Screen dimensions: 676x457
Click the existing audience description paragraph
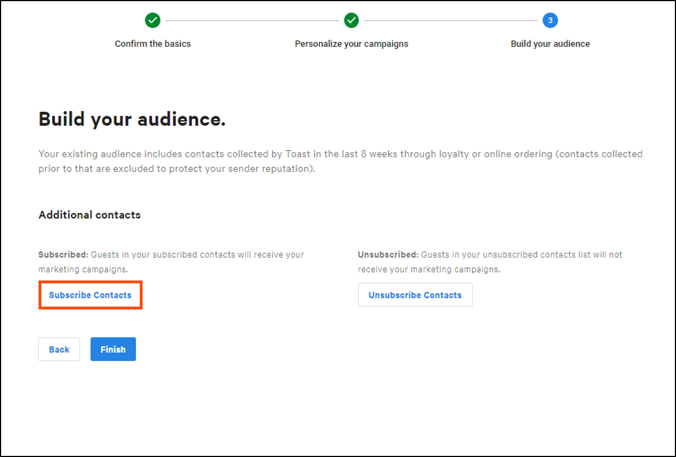tap(341, 161)
